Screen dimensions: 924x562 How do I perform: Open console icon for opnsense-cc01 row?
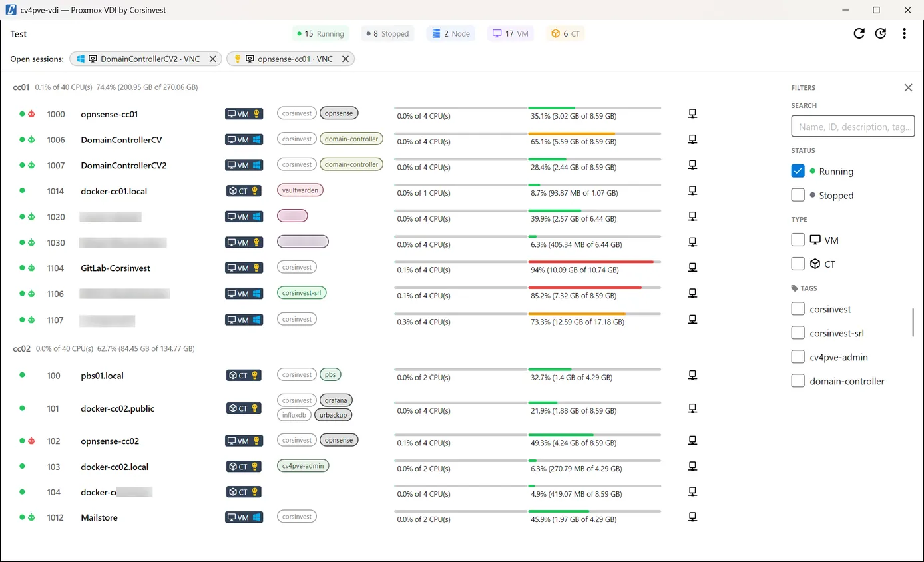click(x=692, y=114)
